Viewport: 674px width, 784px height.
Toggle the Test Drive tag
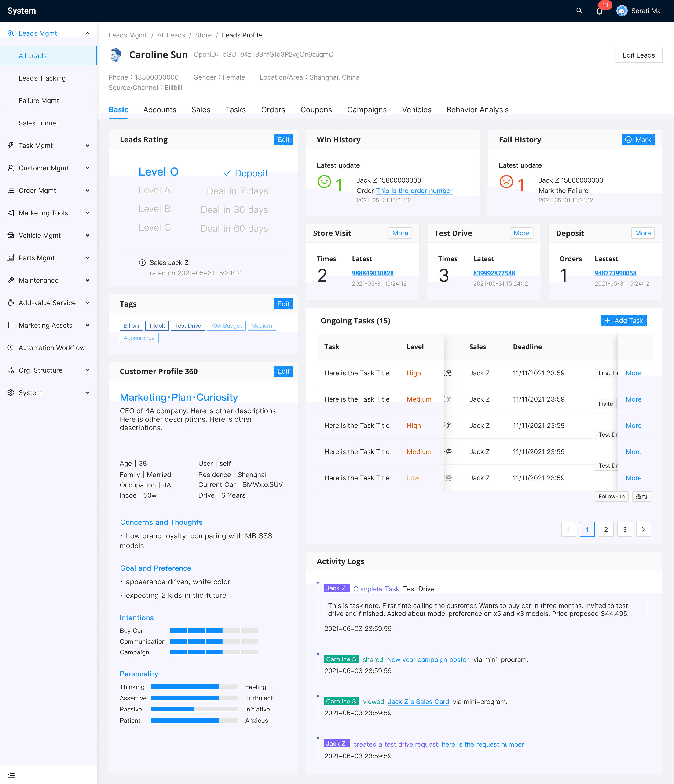[x=188, y=325]
